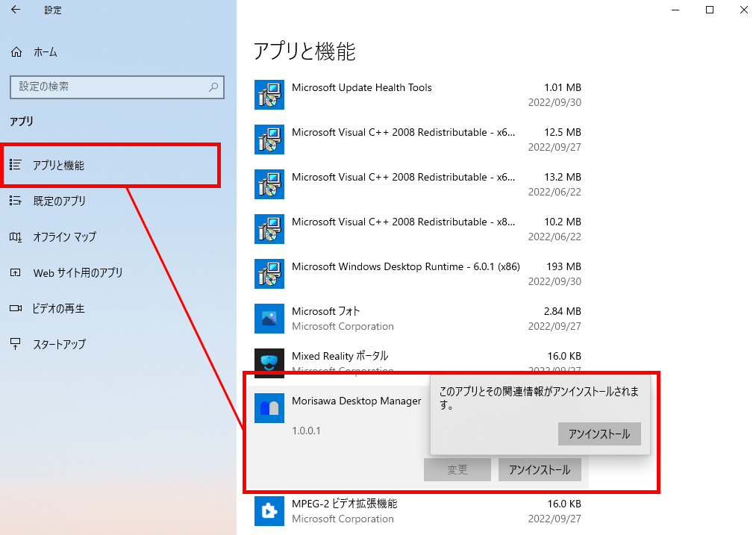Click the MPEG-2 ビデオ拡張機能 icon
Image resolution: width=756 pixels, height=535 pixels.
pyautogui.click(x=269, y=511)
